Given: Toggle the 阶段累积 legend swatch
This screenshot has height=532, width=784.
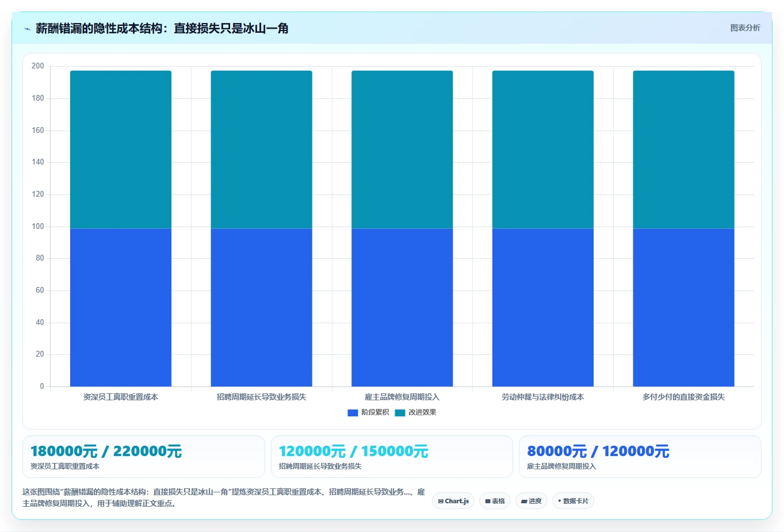Looking at the screenshot, I should click(x=353, y=412).
